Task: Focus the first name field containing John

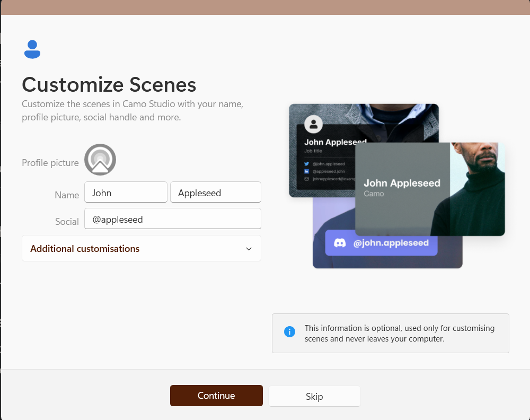Action: click(x=126, y=193)
